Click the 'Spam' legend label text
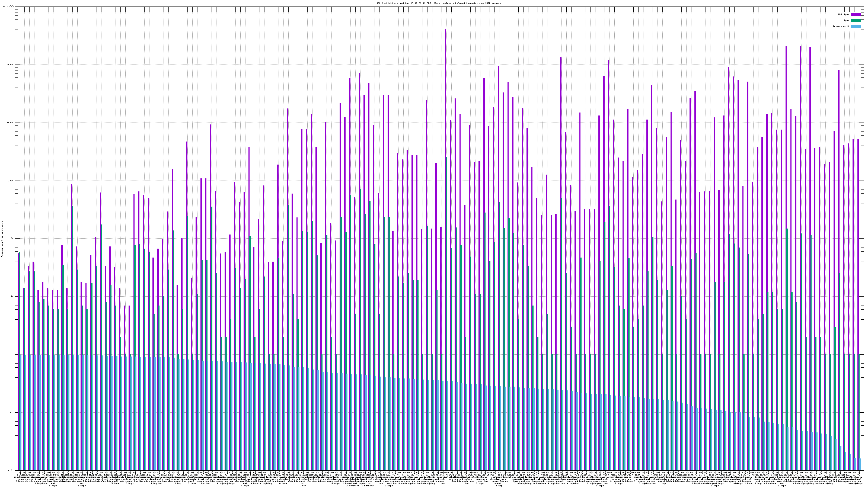868x488 pixels. point(846,21)
